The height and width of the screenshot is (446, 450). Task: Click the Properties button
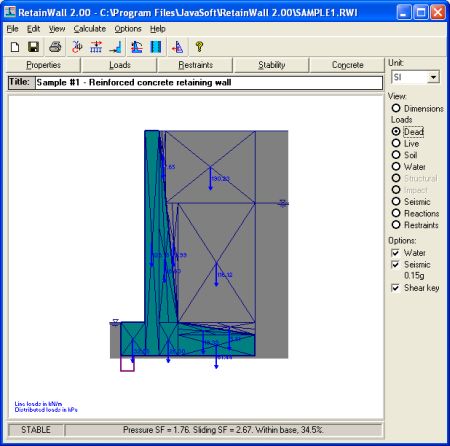coord(43,65)
